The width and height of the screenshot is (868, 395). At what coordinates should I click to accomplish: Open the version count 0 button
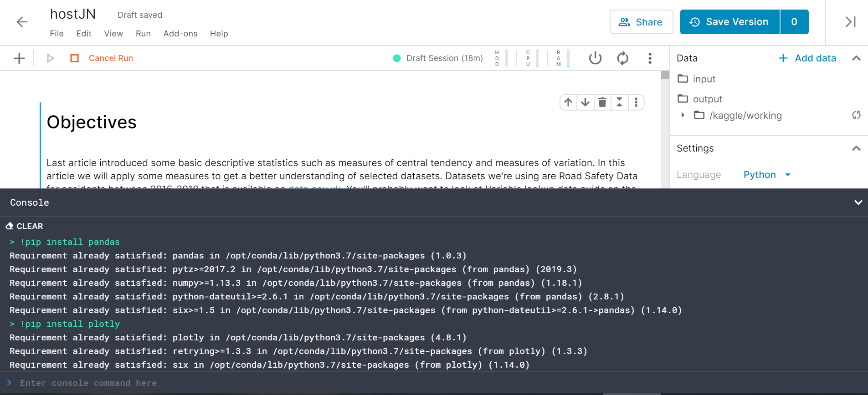pos(794,22)
